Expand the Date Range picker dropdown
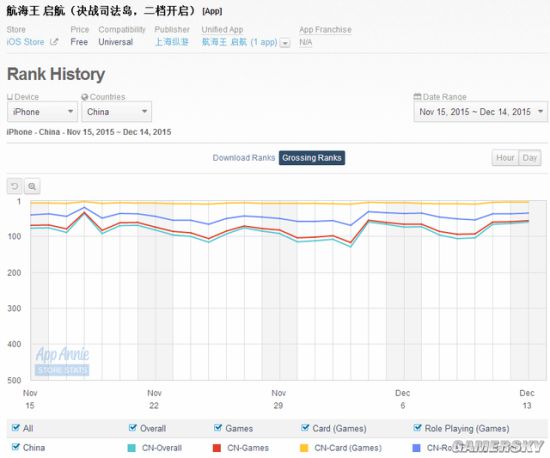 (480, 112)
